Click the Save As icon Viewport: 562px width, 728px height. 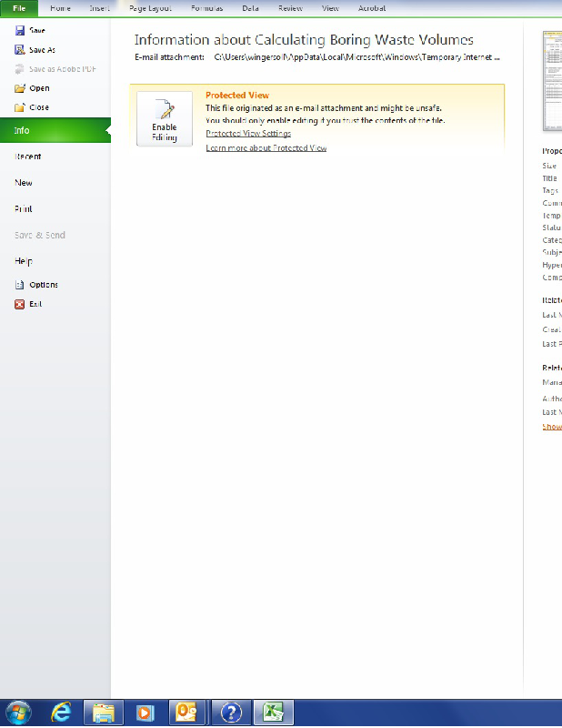[x=20, y=50]
